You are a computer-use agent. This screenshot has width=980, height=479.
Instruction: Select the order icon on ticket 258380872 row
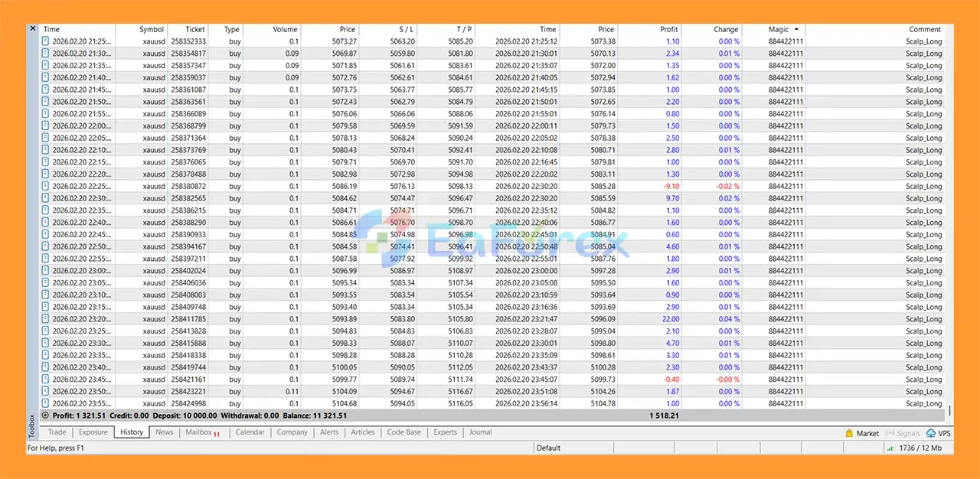pyautogui.click(x=45, y=186)
